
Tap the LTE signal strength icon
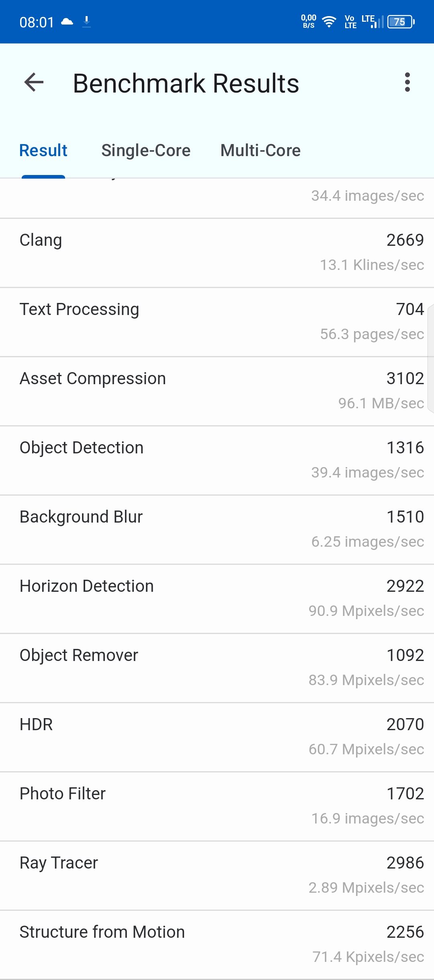tap(373, 21)
